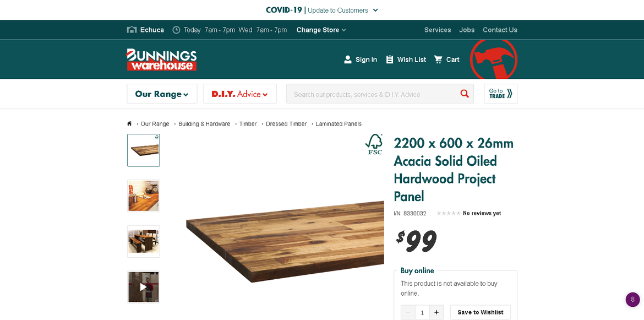The height and width of the screenshot is (320, 644).
Task: Click the Wish List clipboard icon
Action: coord(390,59)
